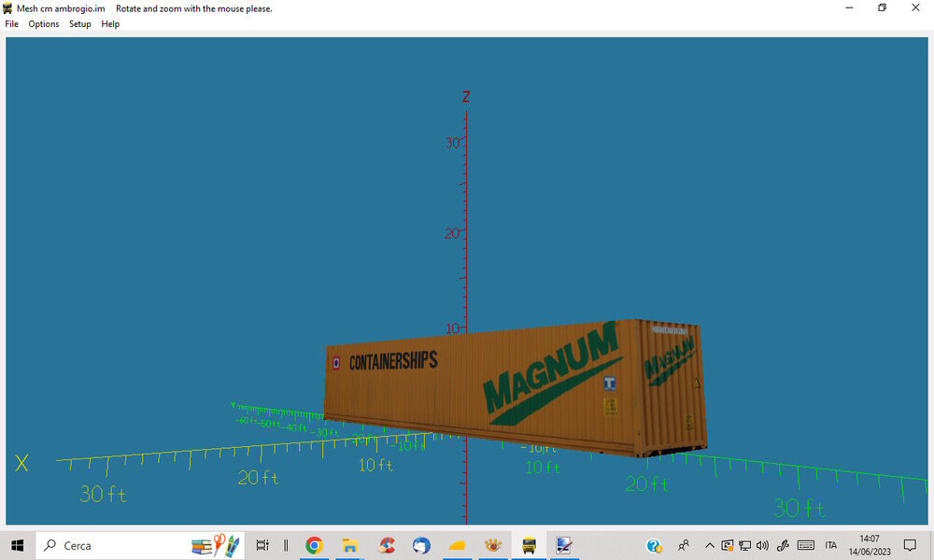The width and height of the screenshot is (934, 560).
Task: Click the yellow X axis label
Action: [x=21, y=463]
